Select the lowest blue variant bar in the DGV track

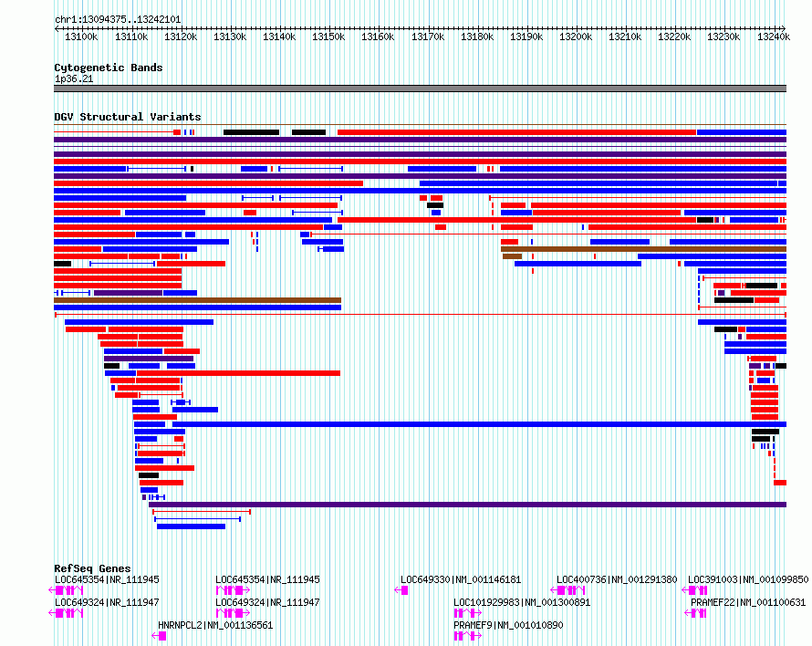(191, 526)
